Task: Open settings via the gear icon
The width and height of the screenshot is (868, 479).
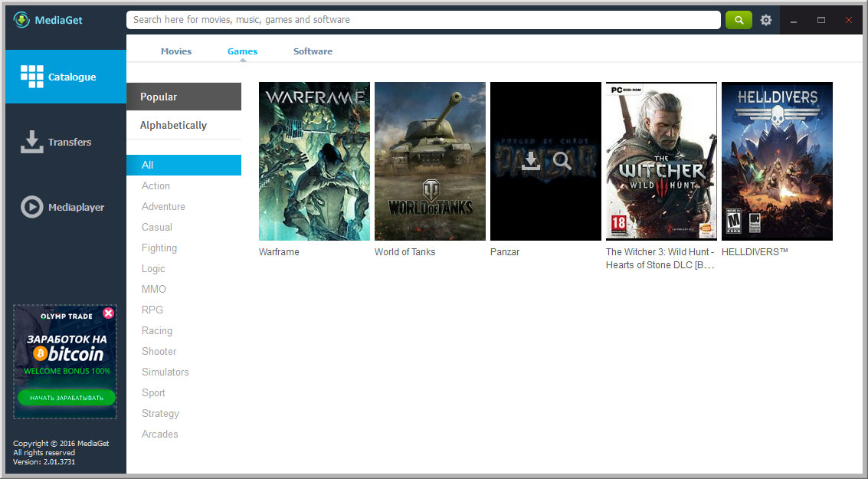Action: click(x=765, y=20)
